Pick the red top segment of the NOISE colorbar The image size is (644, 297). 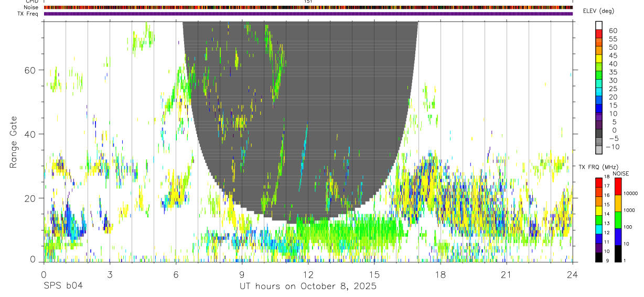click(617, 186)
